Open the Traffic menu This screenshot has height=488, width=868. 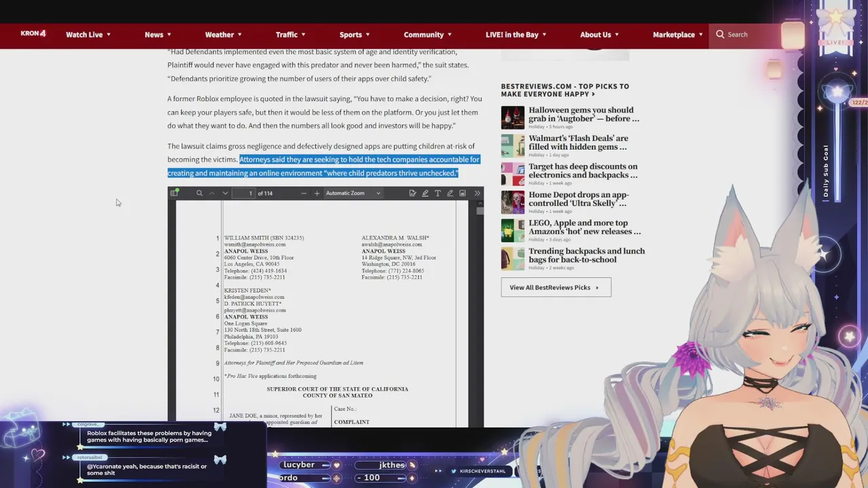pos(290,35)
